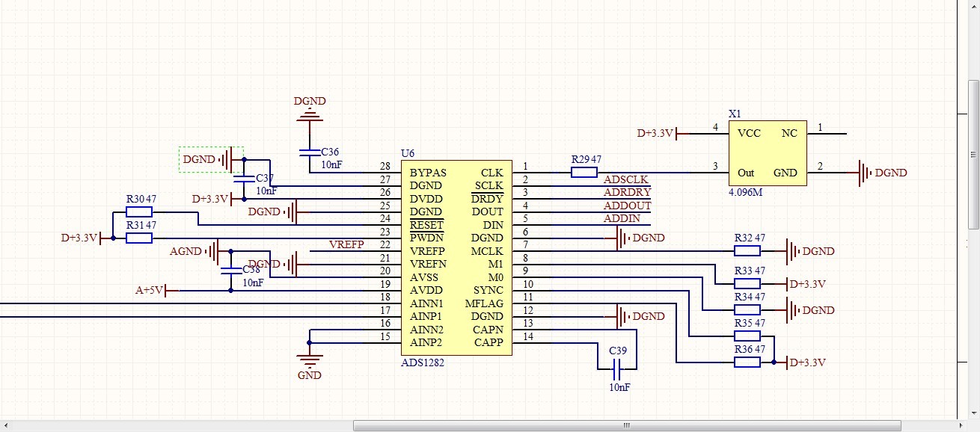The height and width of the screenshot is (432, 980).
Task: Select the ADDIN net label
Action: click(x=622, y=218)
